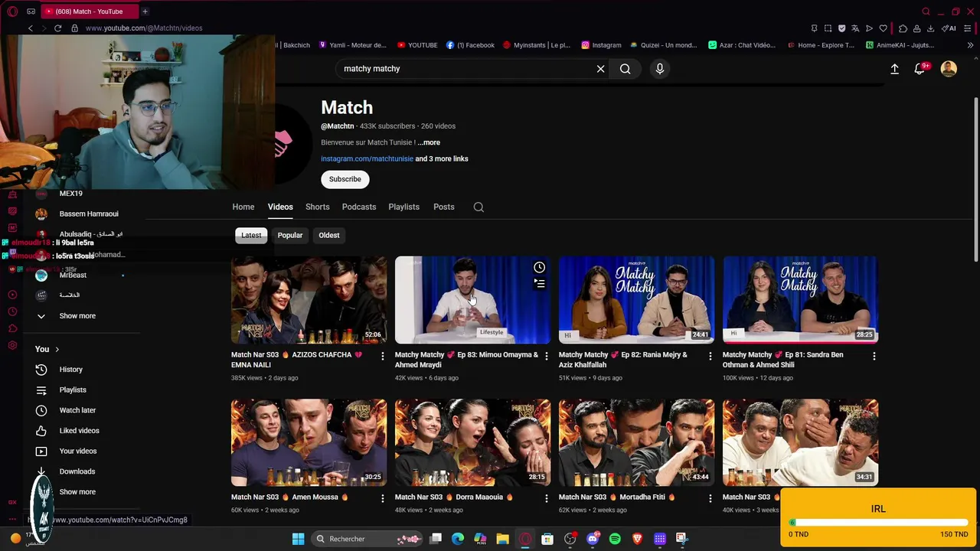Expand channel description with ...more
This screenshot has width=980, height=551.
pyautogui.click(x=429, y=142)
